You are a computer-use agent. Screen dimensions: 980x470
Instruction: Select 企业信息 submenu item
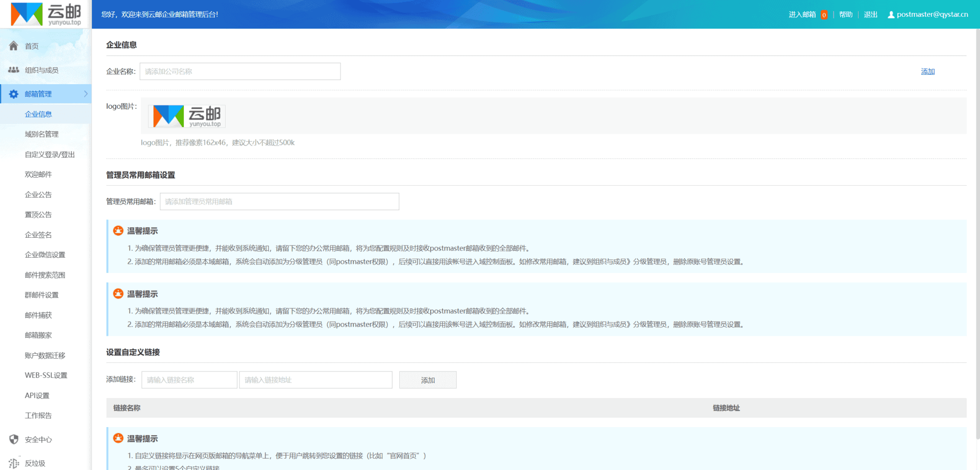tap(38, 114)
